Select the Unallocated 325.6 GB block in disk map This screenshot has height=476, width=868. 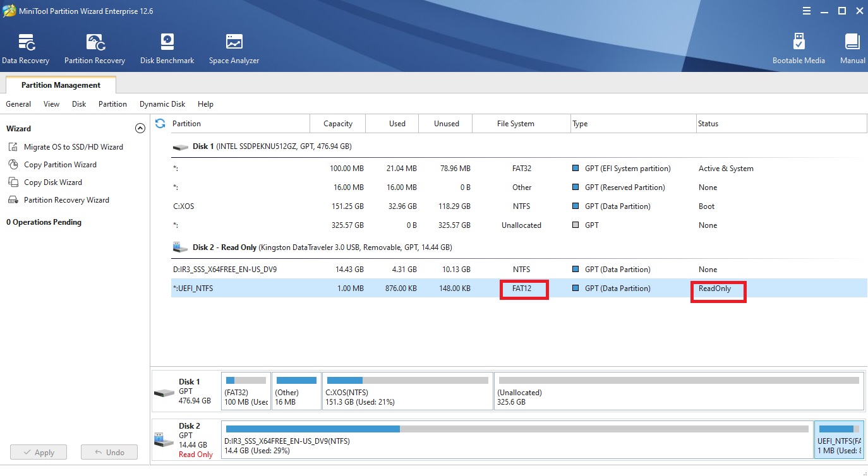click(x=678, y=391)
